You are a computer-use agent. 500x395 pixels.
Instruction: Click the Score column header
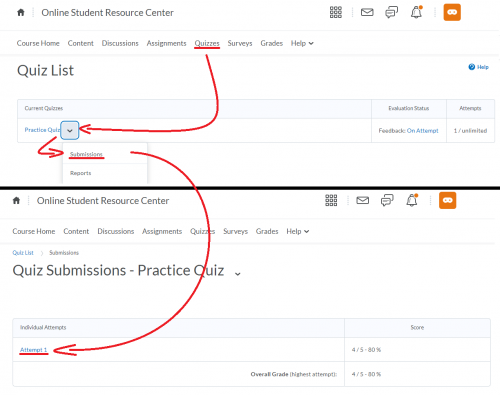point(417,327)
